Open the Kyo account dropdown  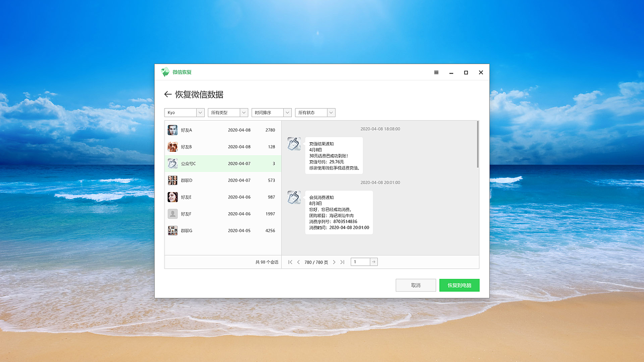(185, 113)
